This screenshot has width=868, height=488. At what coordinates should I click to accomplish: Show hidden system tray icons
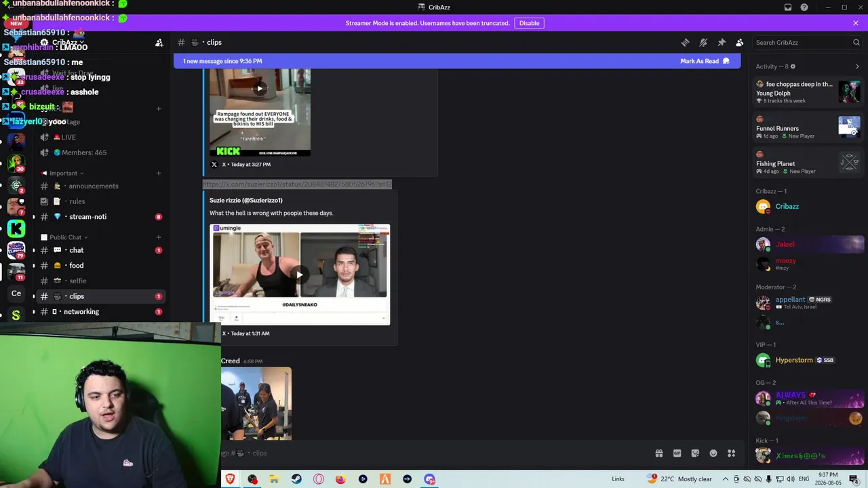(725, 479)
